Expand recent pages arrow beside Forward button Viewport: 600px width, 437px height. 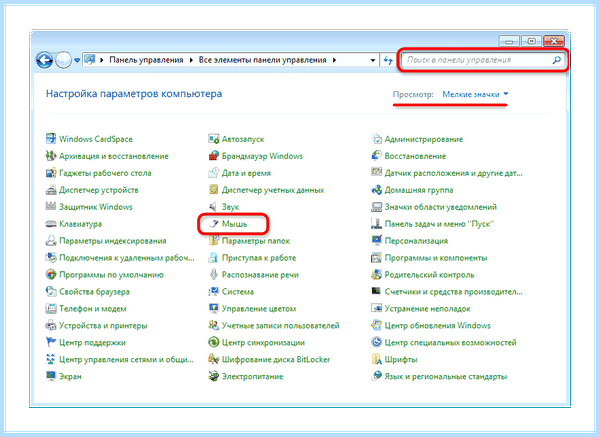(77, 60)
